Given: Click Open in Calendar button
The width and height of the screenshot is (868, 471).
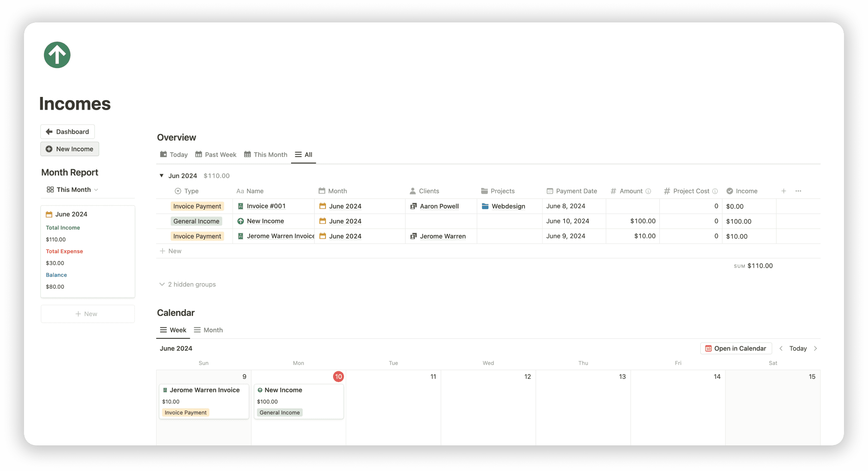Looking at the screenshot, I should click(736, 348).
